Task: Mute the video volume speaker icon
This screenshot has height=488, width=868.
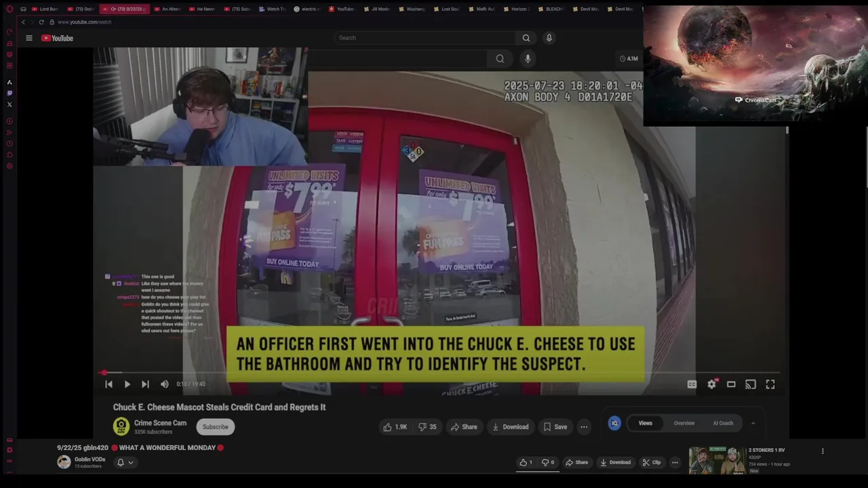Action: pos(164,384)
